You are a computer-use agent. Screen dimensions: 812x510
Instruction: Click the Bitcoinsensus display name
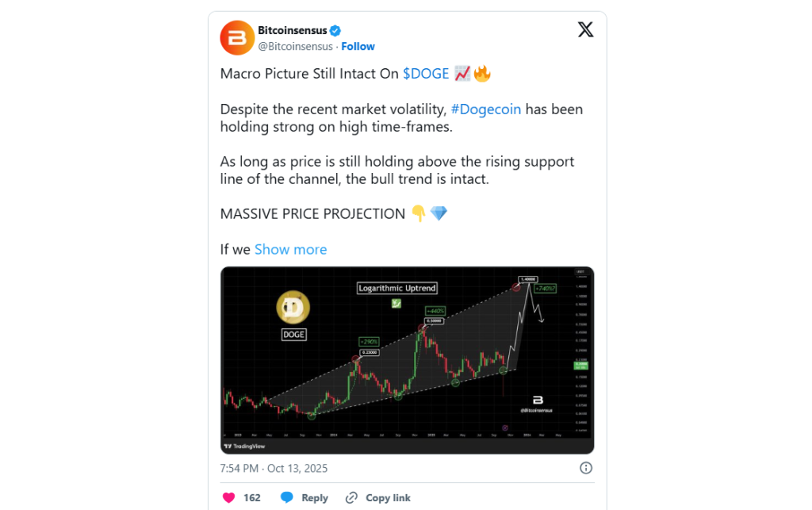(293, 31)
